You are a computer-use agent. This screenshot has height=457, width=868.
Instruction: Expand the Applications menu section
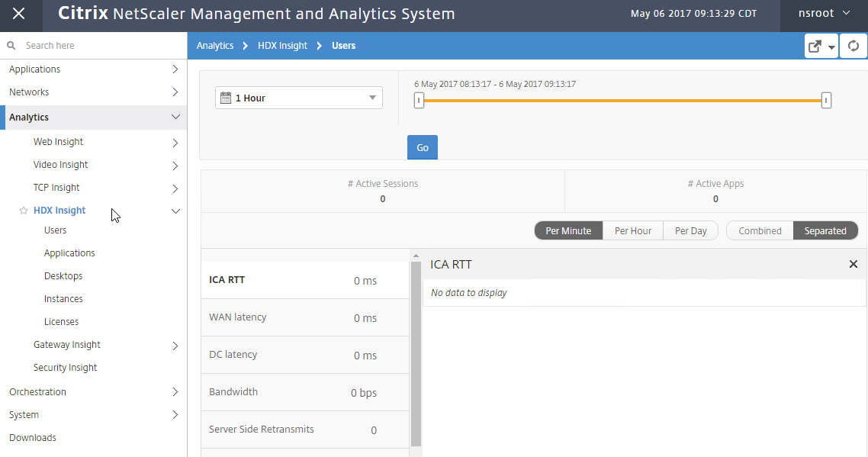point(175,69)
